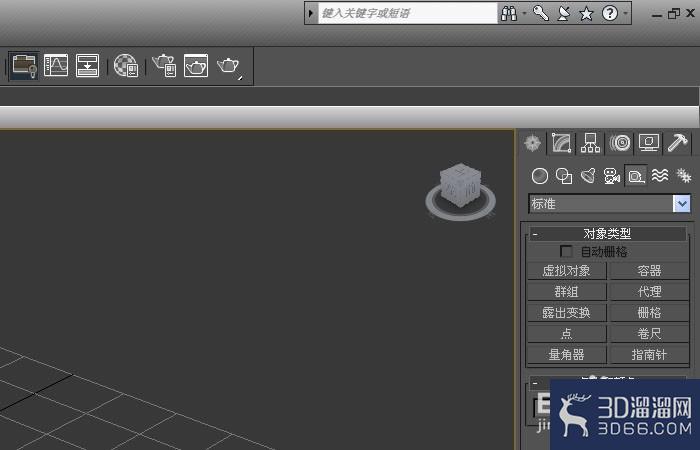Image resolution: width=700 pixels, height=450 pixels.
Task: Select the Shapes category icon
Action: (x=564, y=176)
